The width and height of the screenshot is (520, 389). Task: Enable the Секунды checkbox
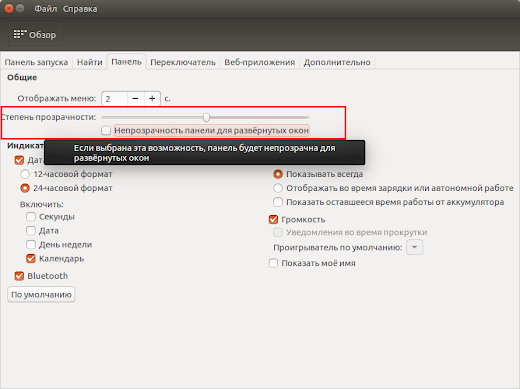point(31,217)
